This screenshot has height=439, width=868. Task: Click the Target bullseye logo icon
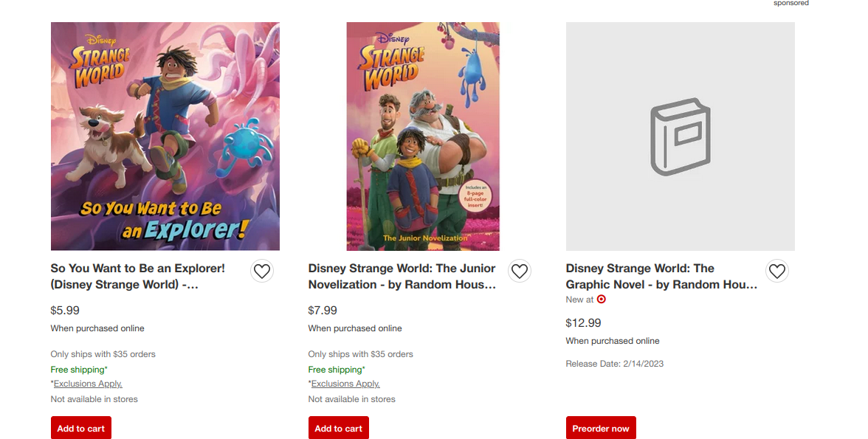[x=602, y=300]
